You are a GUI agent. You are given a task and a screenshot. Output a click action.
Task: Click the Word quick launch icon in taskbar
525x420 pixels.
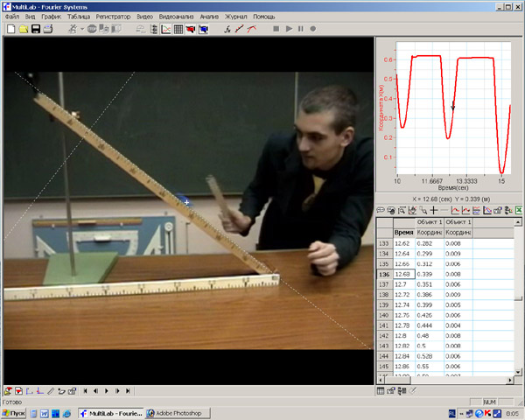coord(45,414)
